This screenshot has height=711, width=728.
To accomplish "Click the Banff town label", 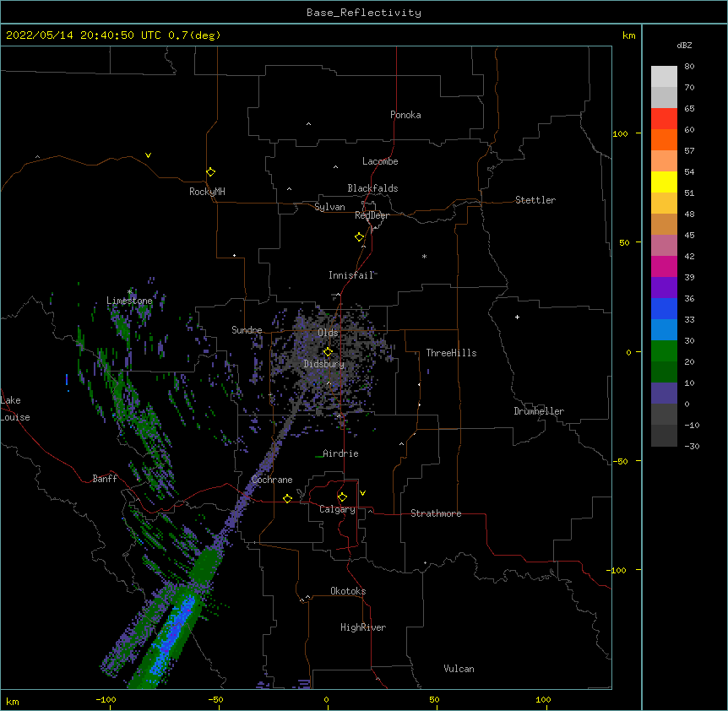I will 105,479.
